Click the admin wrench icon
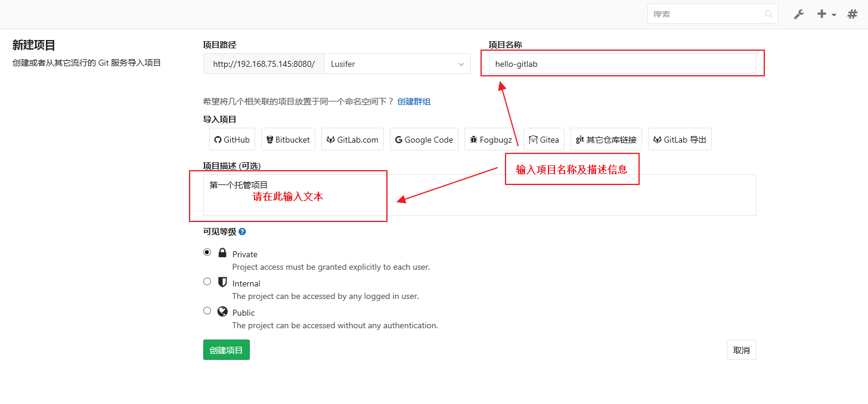868x404 pixels. (x=799, y=14)
